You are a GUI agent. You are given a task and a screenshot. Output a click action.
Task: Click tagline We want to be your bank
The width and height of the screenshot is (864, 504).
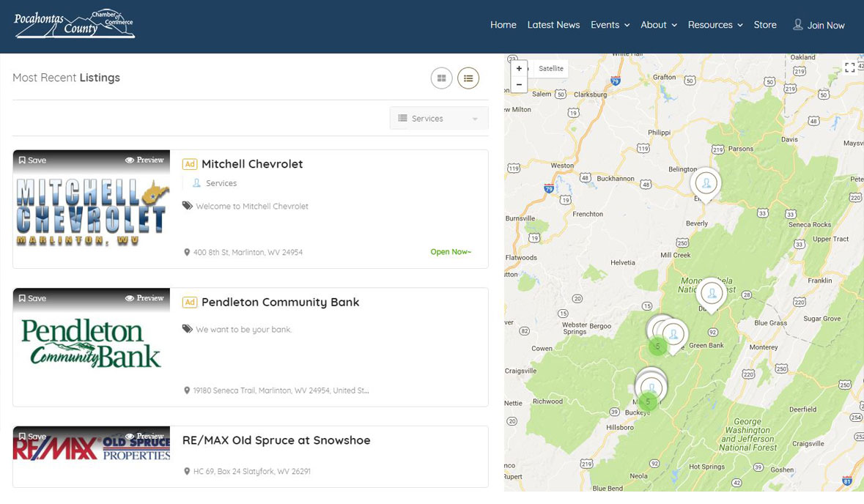tap(243, 330)
